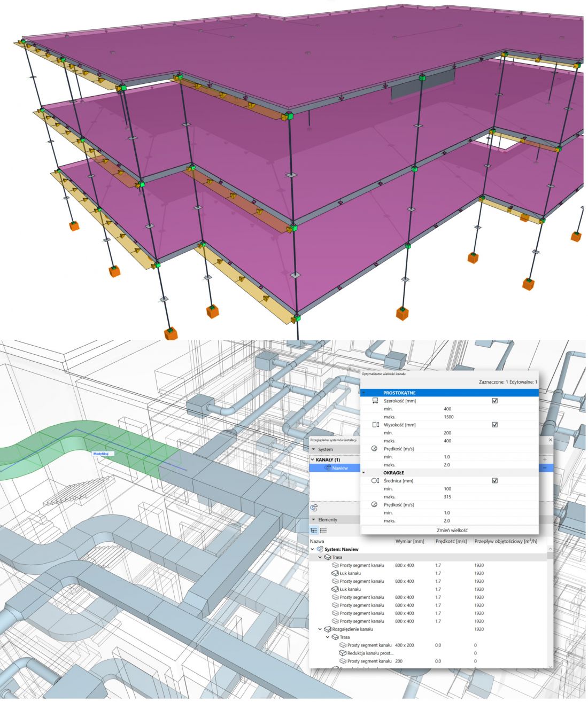Screen dimensions: 588x702
Task: Collapse Trasa node under System: Nawiew
Action: tap(320, 558)
